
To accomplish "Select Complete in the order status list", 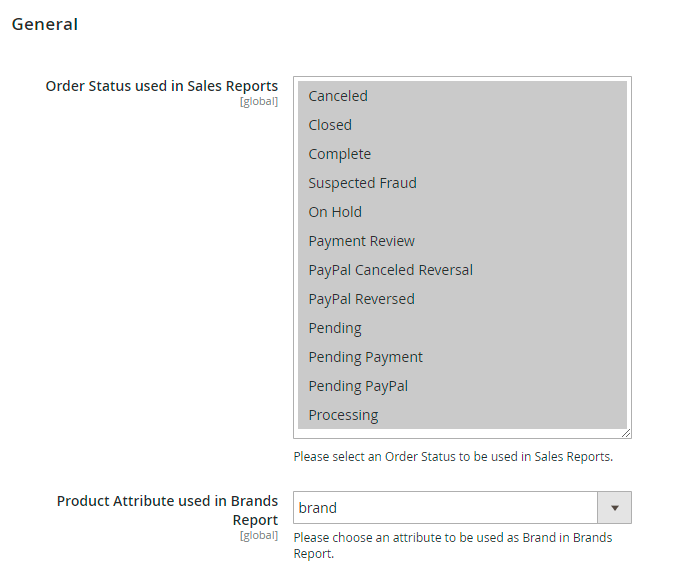I will [x=339, y=154].
